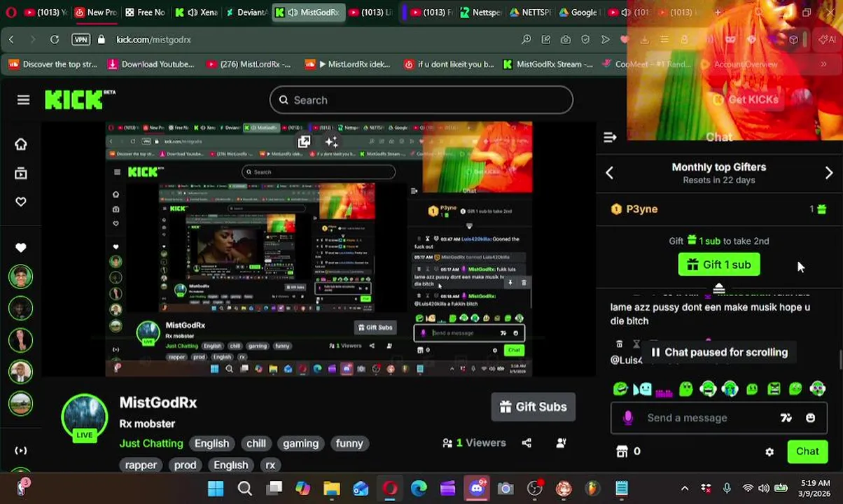Switch to the Nettspend browser tab
The height and width of the screenshot is (504, 843).
[x=480, y=12]
